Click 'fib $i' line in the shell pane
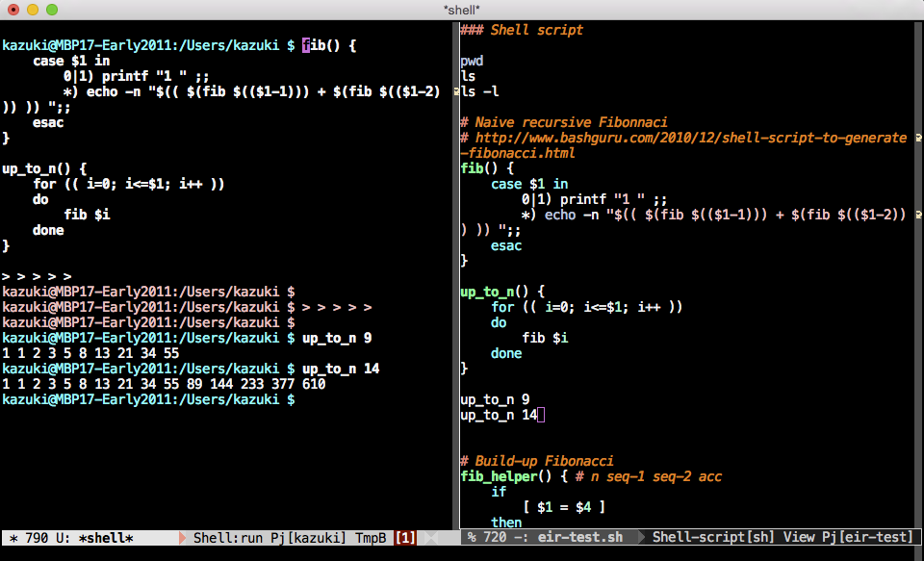The height and width of the screenshot is (561, 924). [x=87, y=215]
